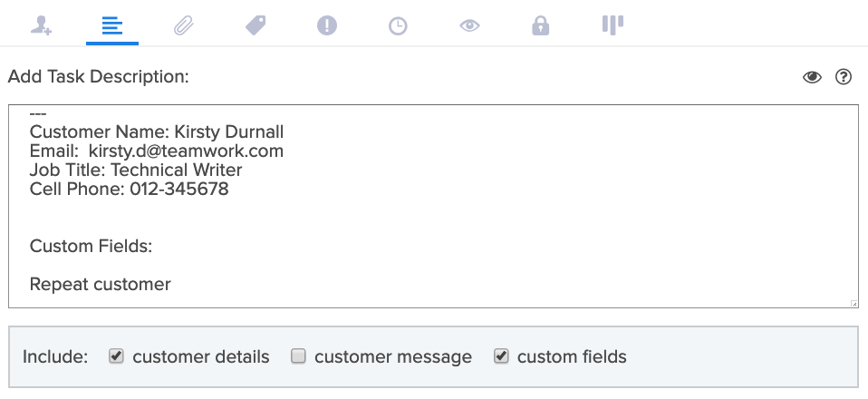868x399 pixels.
Task: Click the textarea resize handle corner
Action: point(854,304)
